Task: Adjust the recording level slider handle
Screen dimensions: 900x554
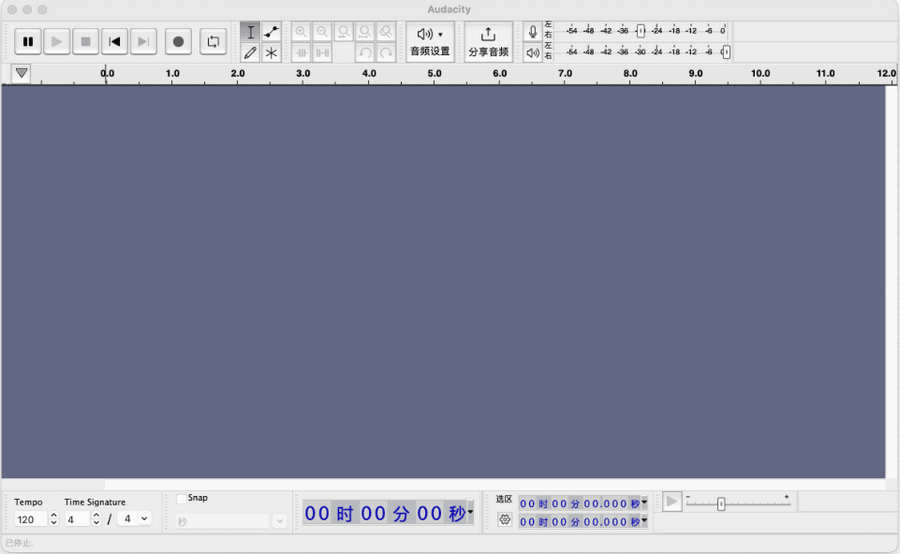Action: click(x=641, y=31)
